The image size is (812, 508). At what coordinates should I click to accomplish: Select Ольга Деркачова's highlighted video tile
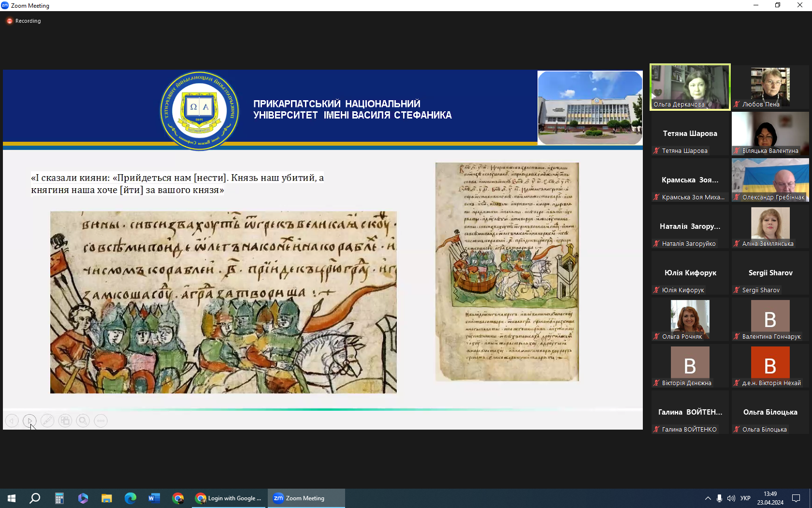(690, 87)
